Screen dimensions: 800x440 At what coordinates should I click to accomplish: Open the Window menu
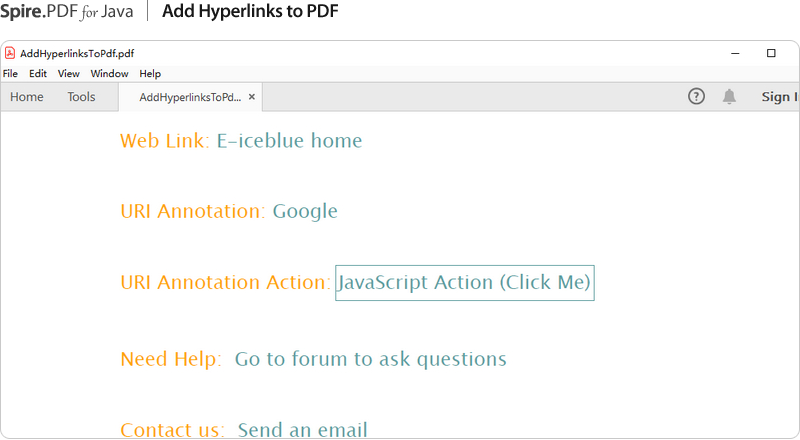point(109,74)
